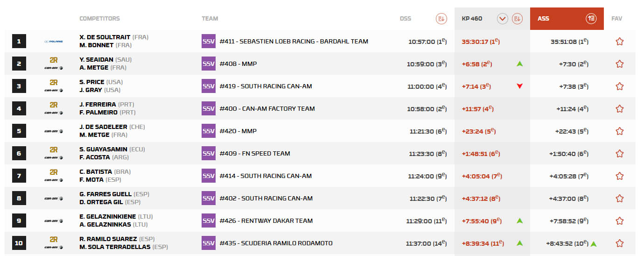Viewport: 644px width, 256px height.
Task: Open #409 - FN Speed Team link
Action: click(255, 153)
